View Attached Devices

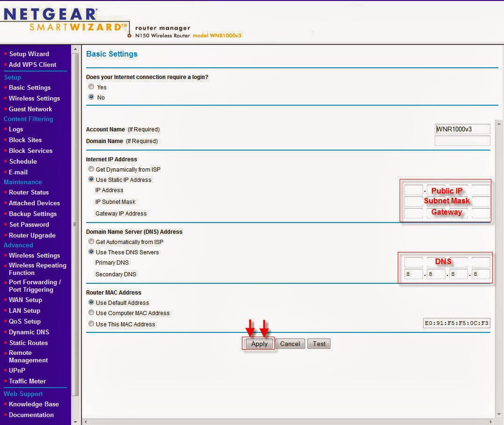point(34,203)
